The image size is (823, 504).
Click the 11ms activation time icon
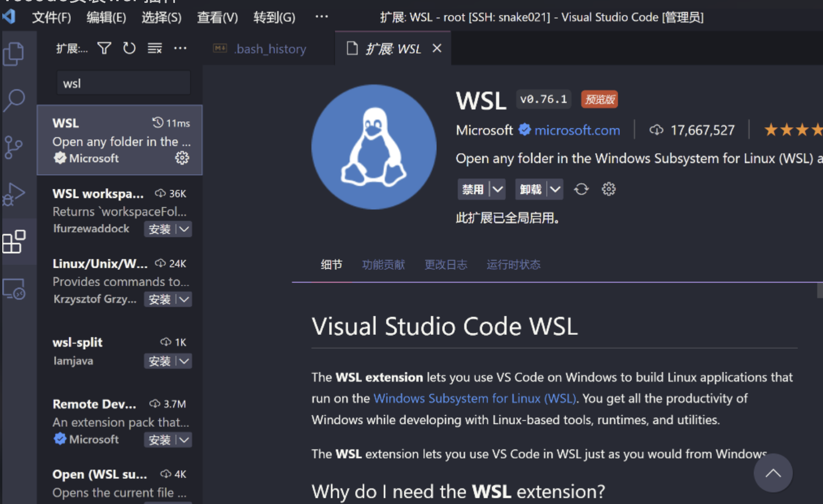point(158,123)
